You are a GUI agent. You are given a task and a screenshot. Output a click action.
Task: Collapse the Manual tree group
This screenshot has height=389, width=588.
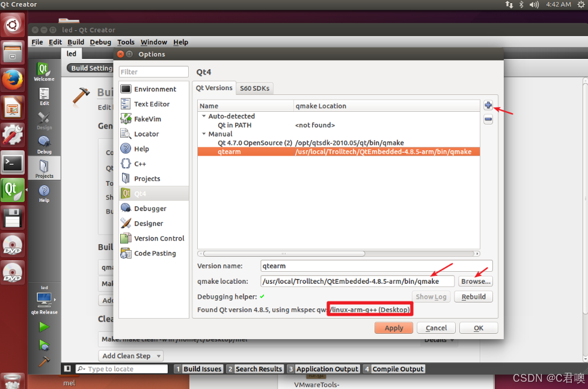(x=204, y=133)
